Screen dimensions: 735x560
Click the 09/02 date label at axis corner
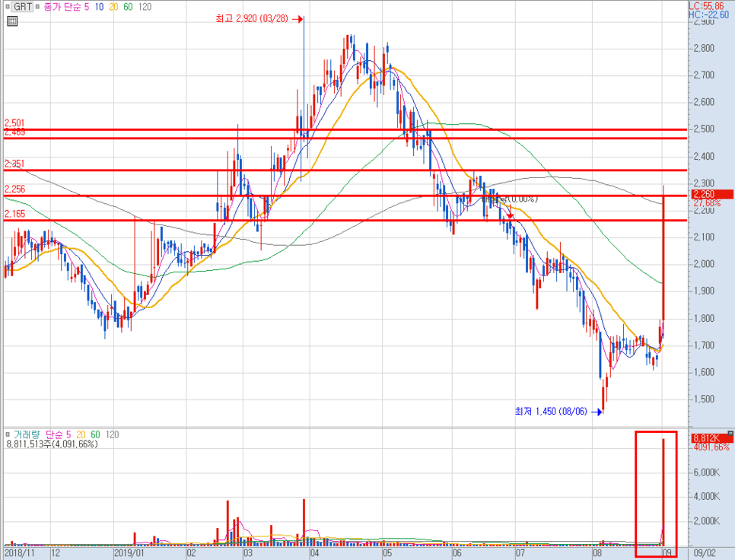point(705,553)
